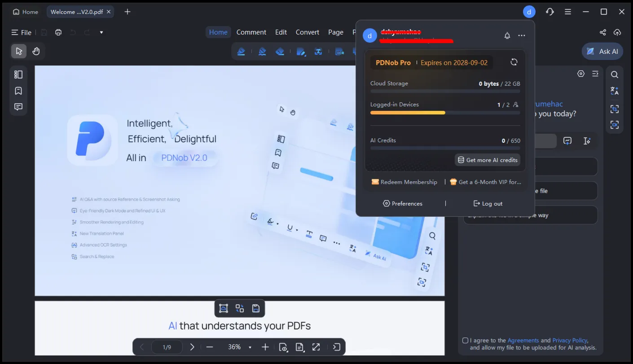Collapse the AI panel using the list-arrow icon
The width and height of the screenshot is (633, 364).
(x=595, y=74)
